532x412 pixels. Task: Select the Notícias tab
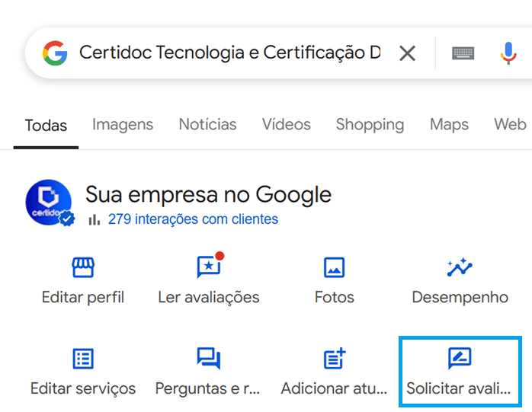[207, 124]
